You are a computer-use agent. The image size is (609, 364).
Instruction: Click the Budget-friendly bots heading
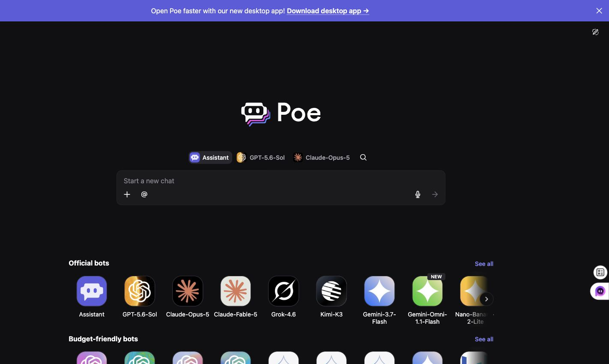[103, 339]
